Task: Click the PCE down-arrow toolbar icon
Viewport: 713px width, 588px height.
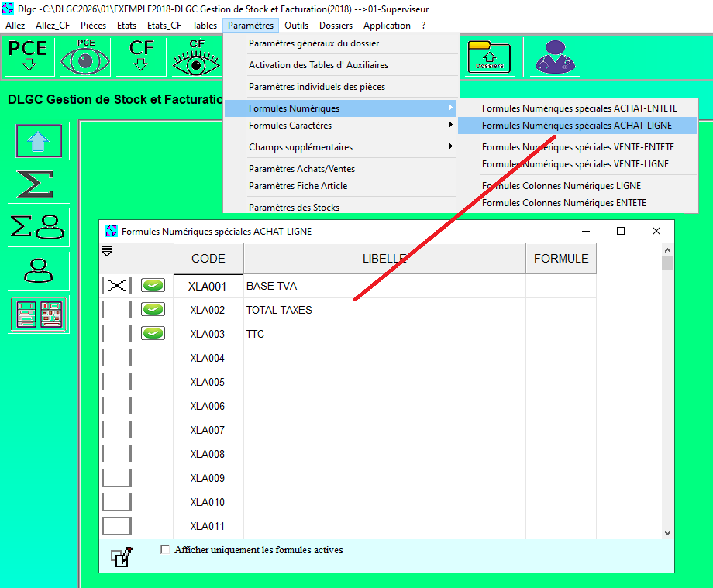Action: pyautogui.click(x=29, y=57)
